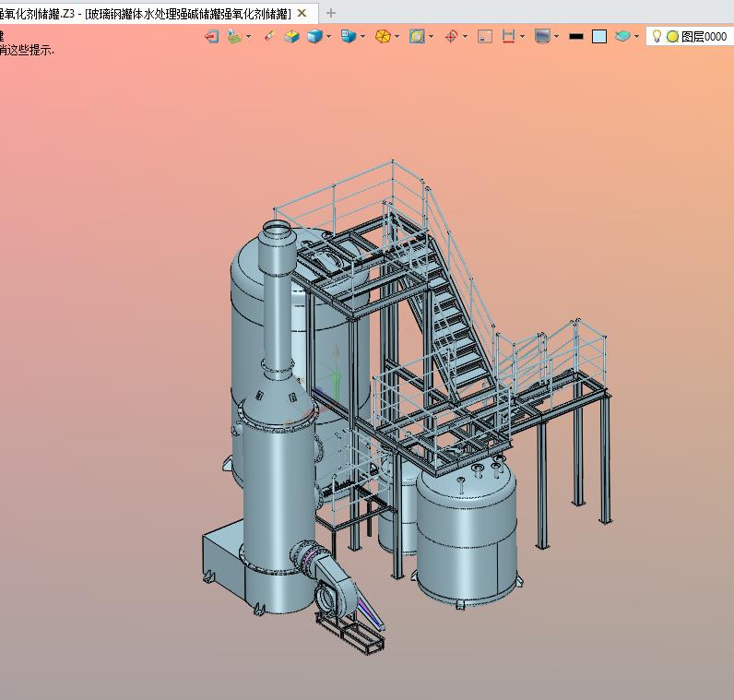Screen dimensions: 734x700
Task: Select the eraser/brush tool icon
Action: [268, 37]
